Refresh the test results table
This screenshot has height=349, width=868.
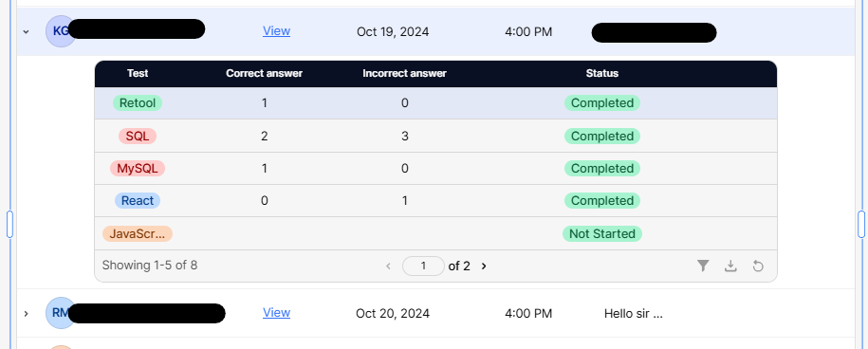click(758, 266)
